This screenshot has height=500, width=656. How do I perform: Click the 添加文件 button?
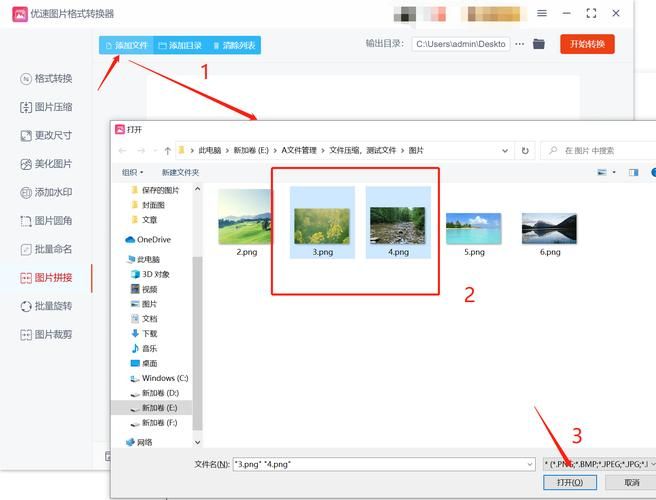coord(126,45)
